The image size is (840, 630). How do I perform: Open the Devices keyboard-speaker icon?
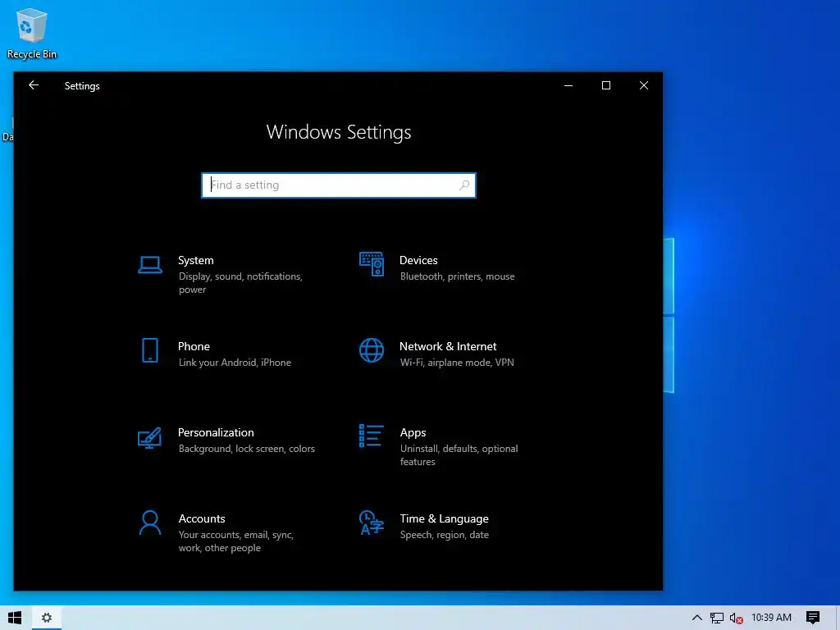pyautogui.click(x=372, y=264)
